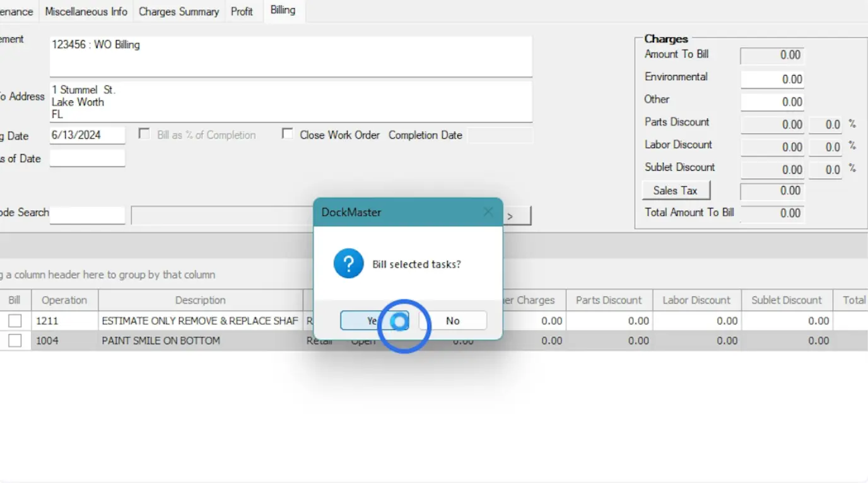Click the Code Search input box
The width and height of the screenshot is (868, 483).
click(87, 215)
